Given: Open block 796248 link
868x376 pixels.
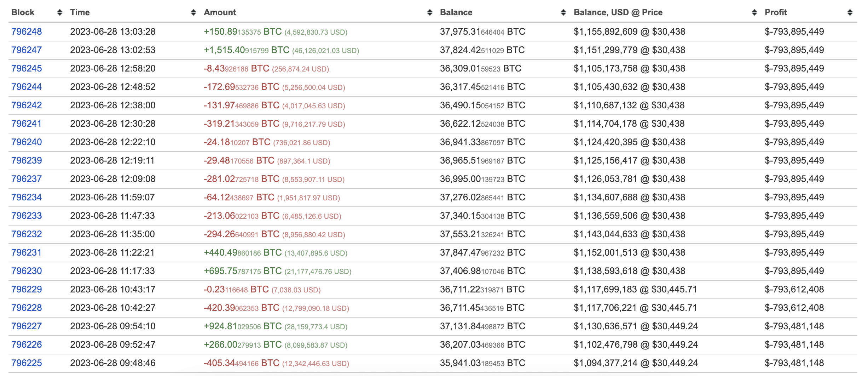Looking at the screenshot, I should click(x=27, y=32).
